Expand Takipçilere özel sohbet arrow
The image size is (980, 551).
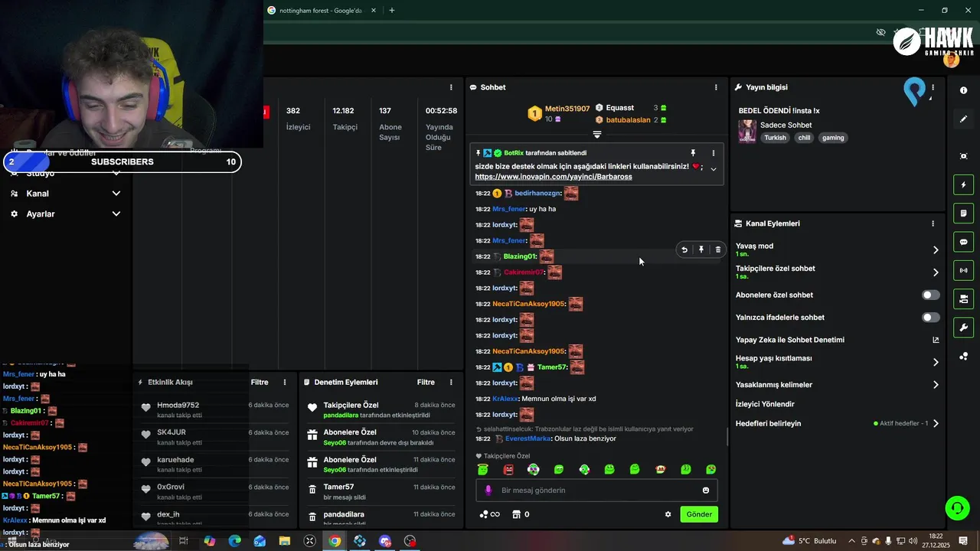point(936,272)
